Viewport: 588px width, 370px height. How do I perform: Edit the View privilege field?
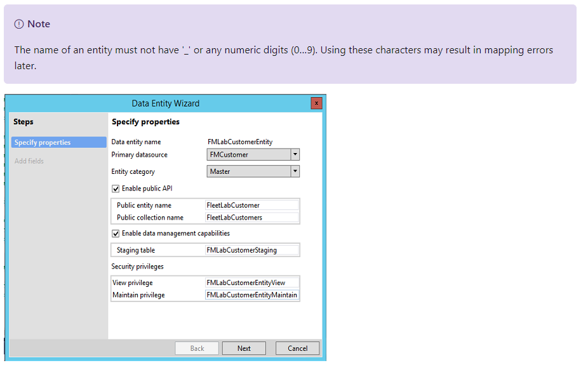(x=252, y=282)
